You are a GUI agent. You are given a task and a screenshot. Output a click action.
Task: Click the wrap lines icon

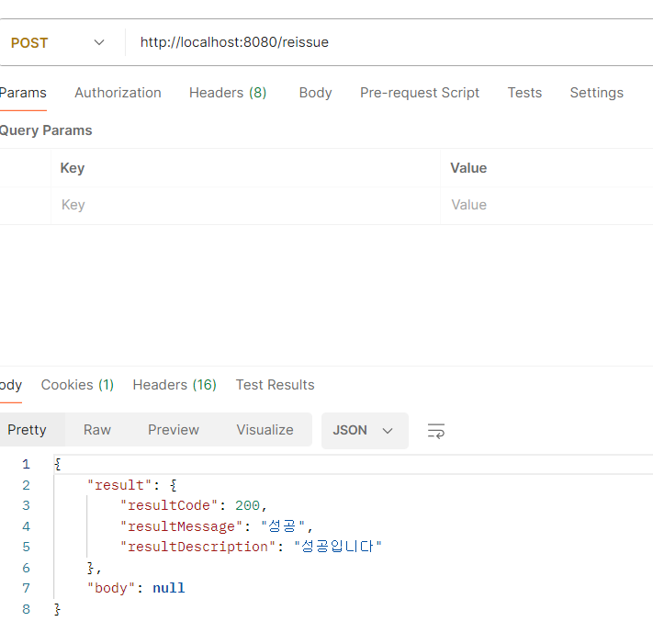[436, 430]
